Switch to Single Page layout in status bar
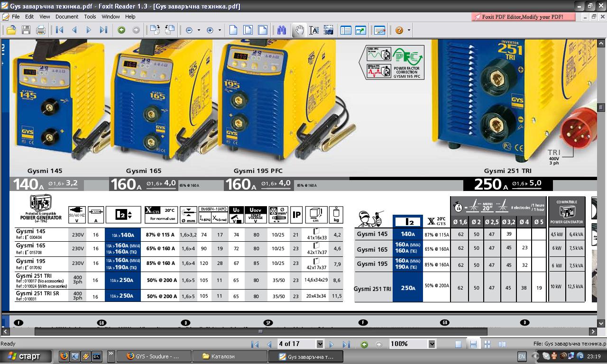This screenshot has width=607, height=364. coord(458,345)
